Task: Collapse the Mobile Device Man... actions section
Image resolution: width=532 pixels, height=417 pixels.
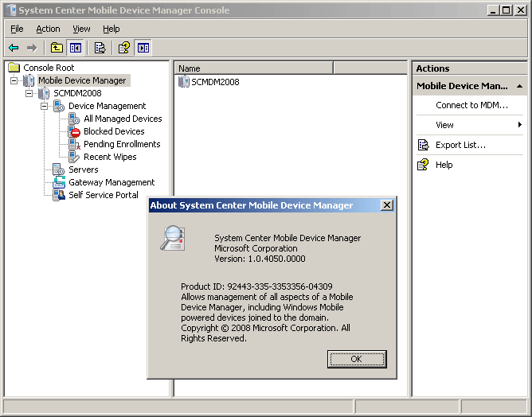Action: pyautogui.click(x=519, y=86)
